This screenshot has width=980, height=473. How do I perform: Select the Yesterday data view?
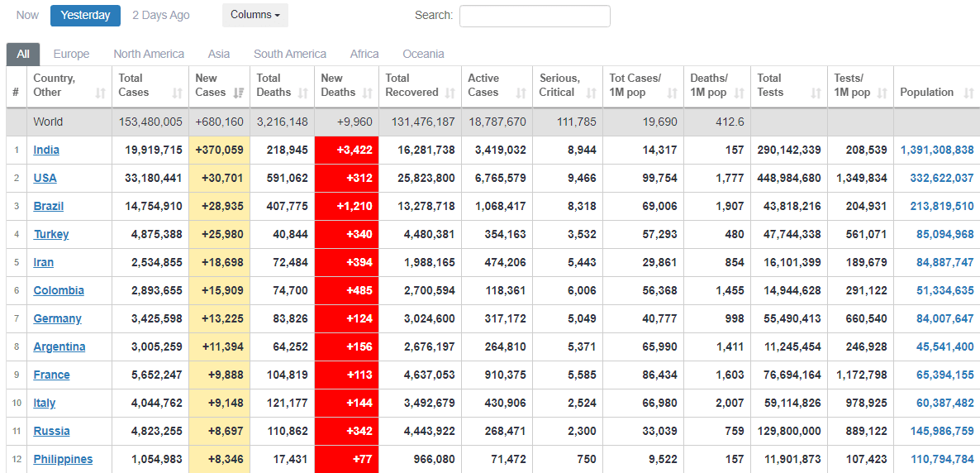(x=85, y=15)
